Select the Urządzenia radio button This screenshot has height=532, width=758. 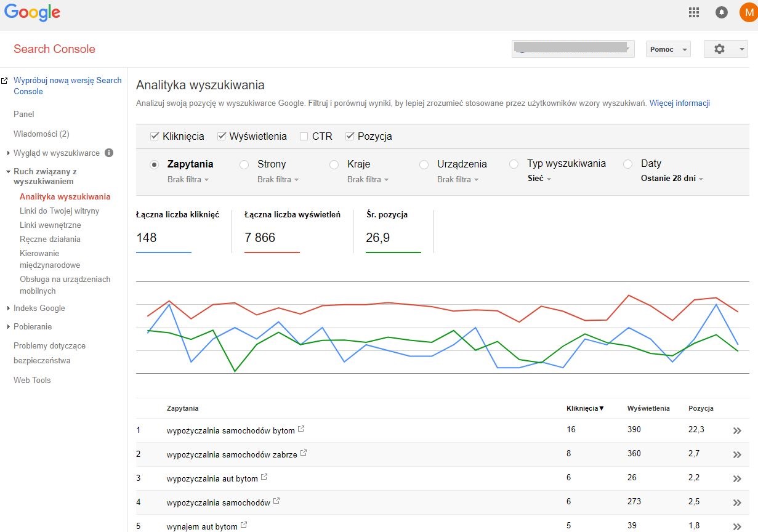(x=424, y=164)
